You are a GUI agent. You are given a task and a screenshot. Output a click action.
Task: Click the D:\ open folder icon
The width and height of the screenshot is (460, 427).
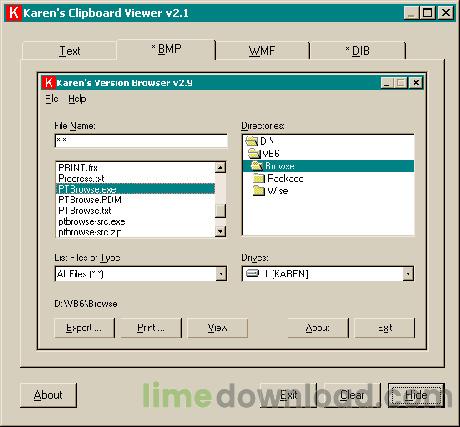tap(252, 141)
